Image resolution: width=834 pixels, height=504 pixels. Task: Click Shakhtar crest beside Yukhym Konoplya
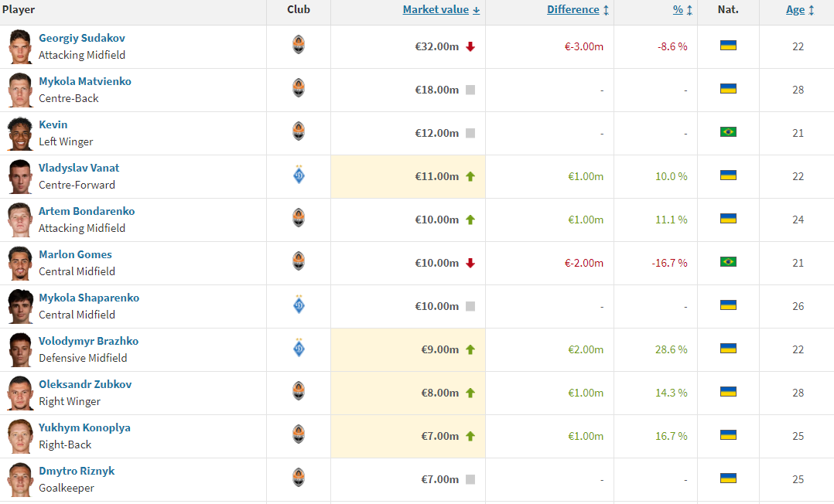click(299, 434)
